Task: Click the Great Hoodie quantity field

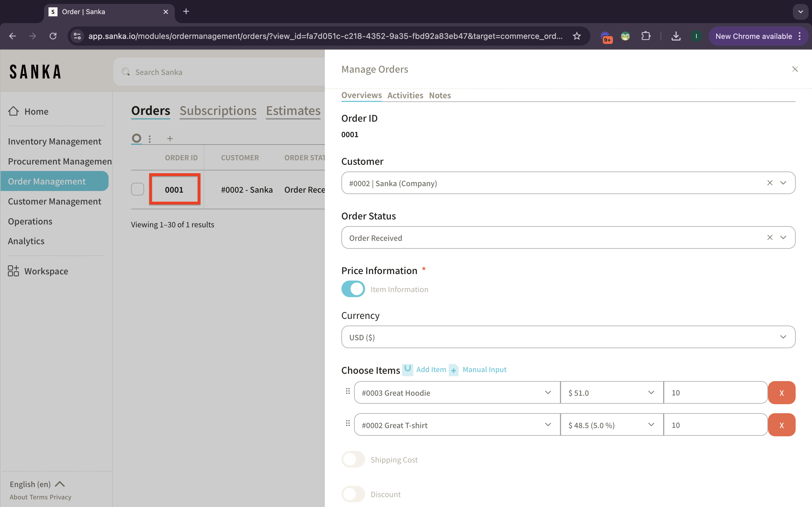Action: pyautogui.click(x=715, y=393)
